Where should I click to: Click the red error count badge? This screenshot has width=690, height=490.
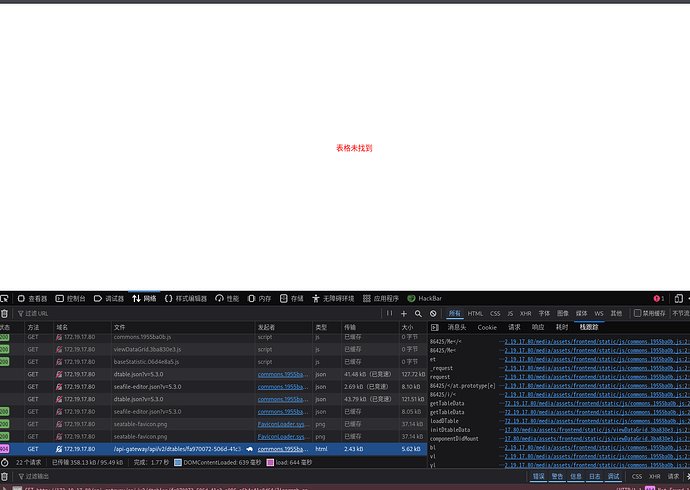click(659, 299)
